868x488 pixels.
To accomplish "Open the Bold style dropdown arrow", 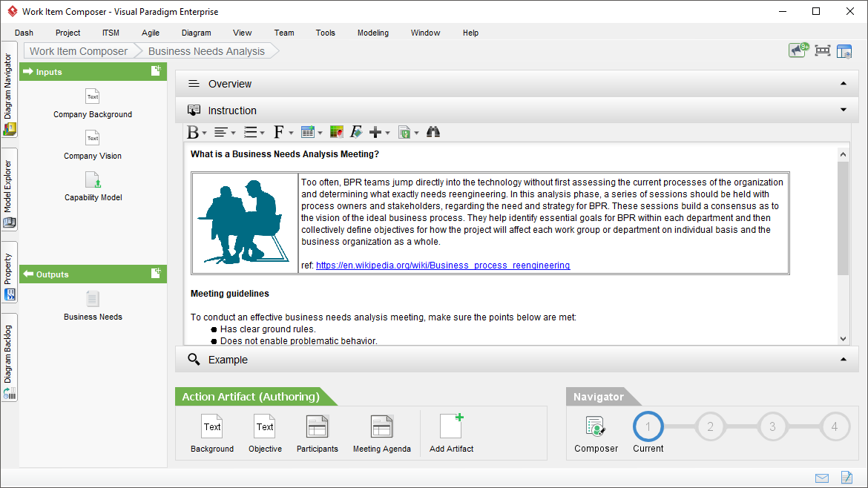I will pos(204,133).
